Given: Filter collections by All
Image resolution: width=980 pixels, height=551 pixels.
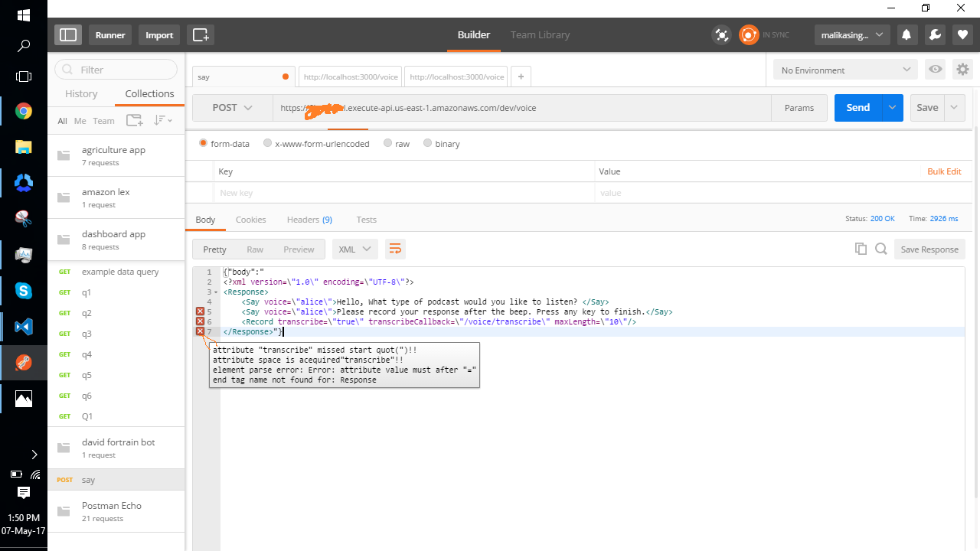Looking at the screenshot, I should [62, 121].
